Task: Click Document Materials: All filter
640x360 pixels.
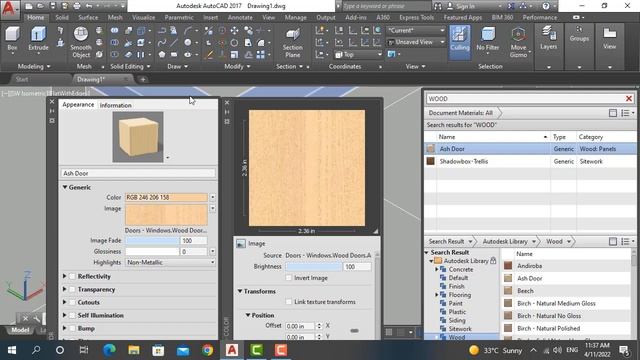Action: click(x=460, y=113)
